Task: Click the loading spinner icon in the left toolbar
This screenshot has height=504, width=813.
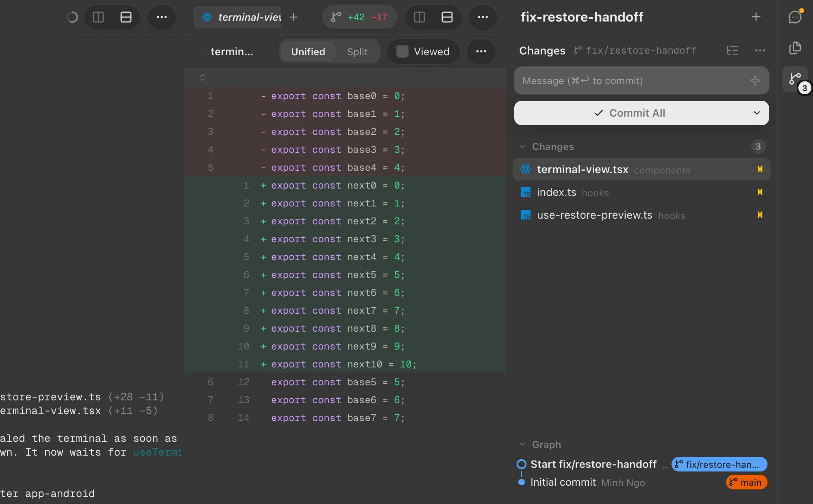Action: point(72,17)
